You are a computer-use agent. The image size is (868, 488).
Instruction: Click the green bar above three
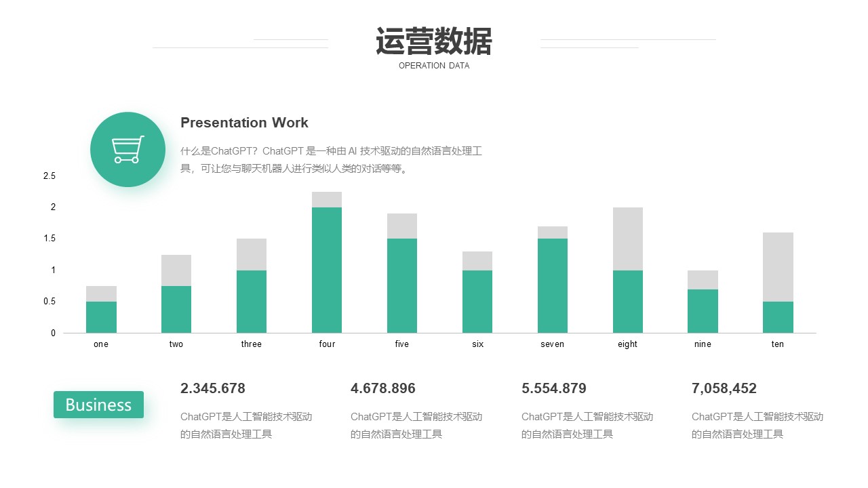pyautogui.click(x=252, y=302)
